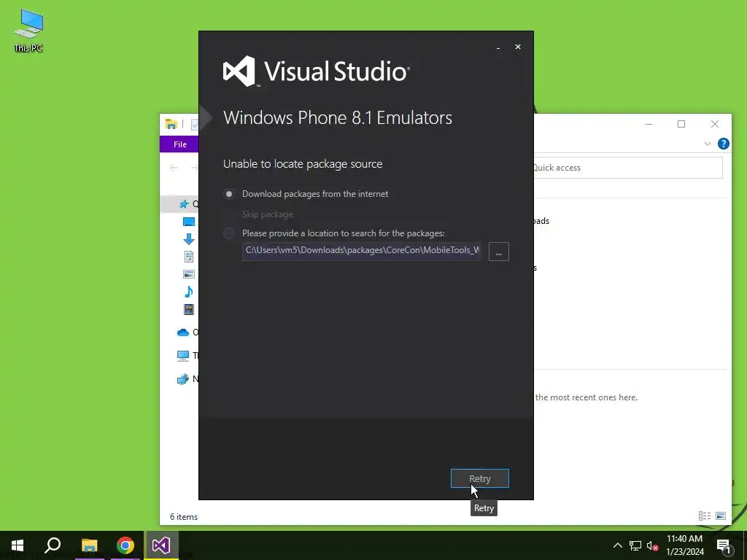Open the Windows Start menu

[18, 545]
